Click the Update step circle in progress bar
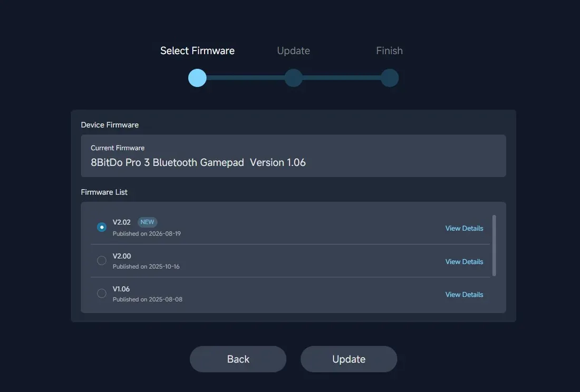The image size is (580, 392). click(x=293, y=78)
